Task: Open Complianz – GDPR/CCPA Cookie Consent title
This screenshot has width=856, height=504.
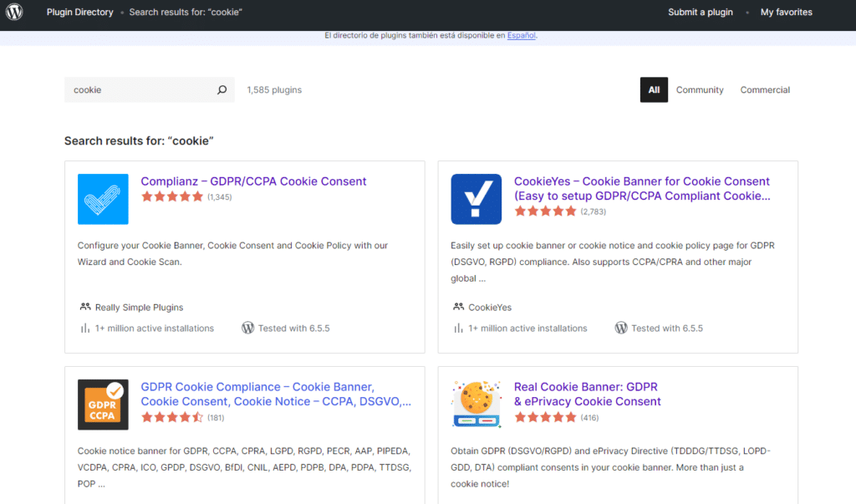Action: click(253, 181)
